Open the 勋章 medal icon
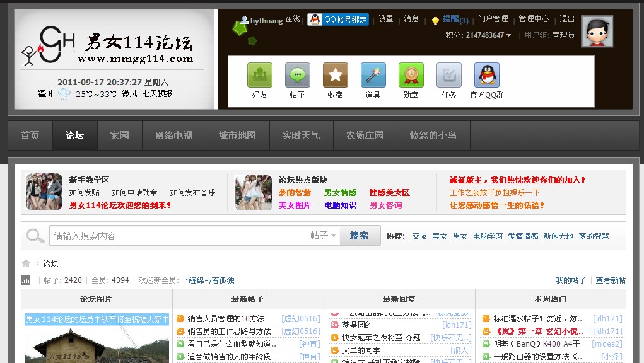The width and height of the screenshot is (644, 363). 411,75
